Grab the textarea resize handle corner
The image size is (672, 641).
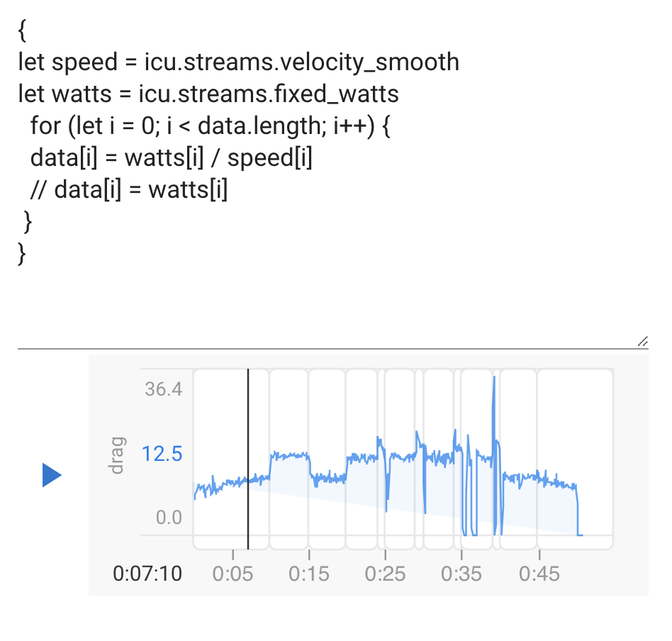[x=642, y=342]
